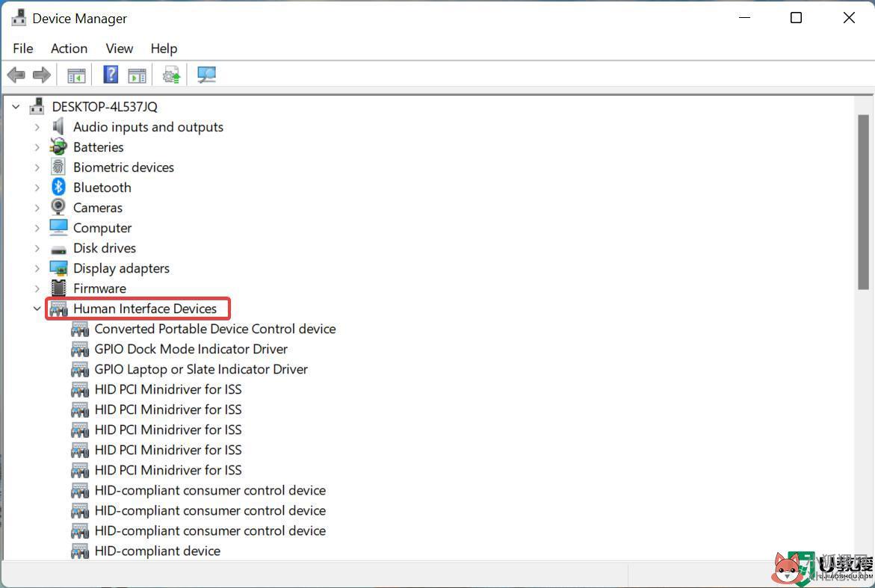This screenshot has width=875, height=588.
Task: Click the Cameras webcam icon
Action: (x=58, y=207)
